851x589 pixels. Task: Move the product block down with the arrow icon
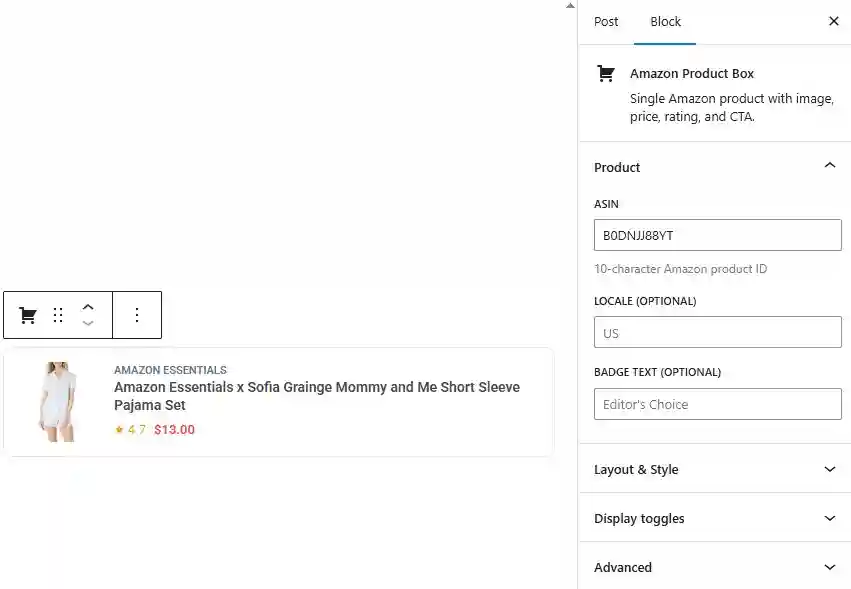pyautogui.click(x=88, y=324)
